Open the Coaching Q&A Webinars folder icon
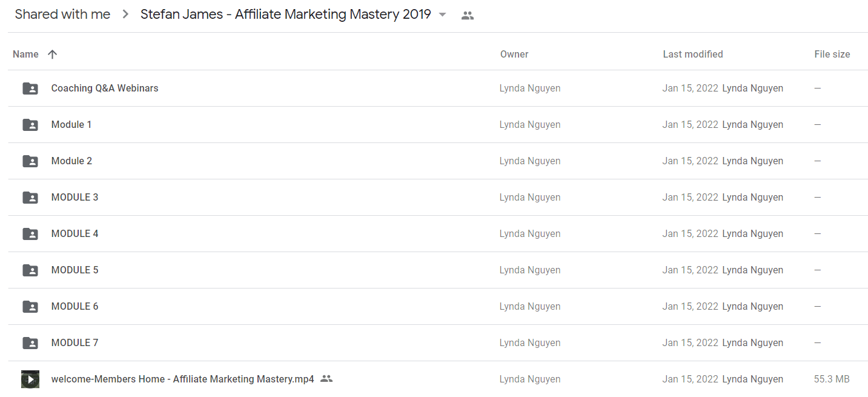 (x=30, y=88)
